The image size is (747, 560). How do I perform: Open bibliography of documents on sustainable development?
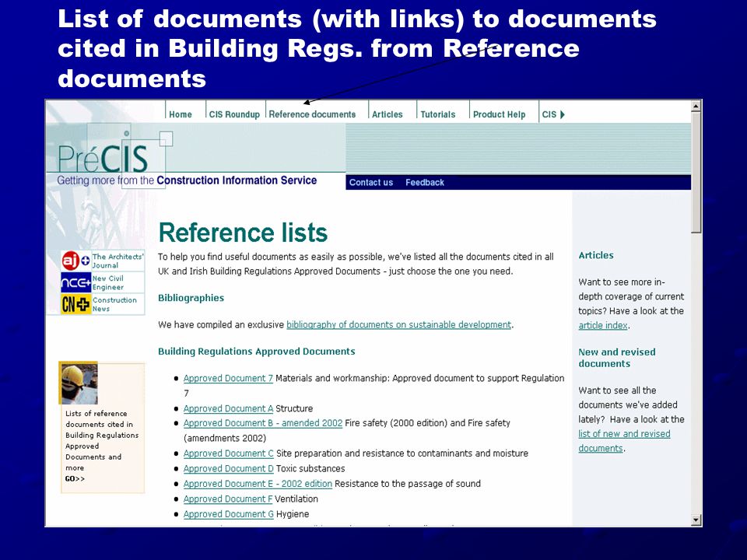pos(398,325)
